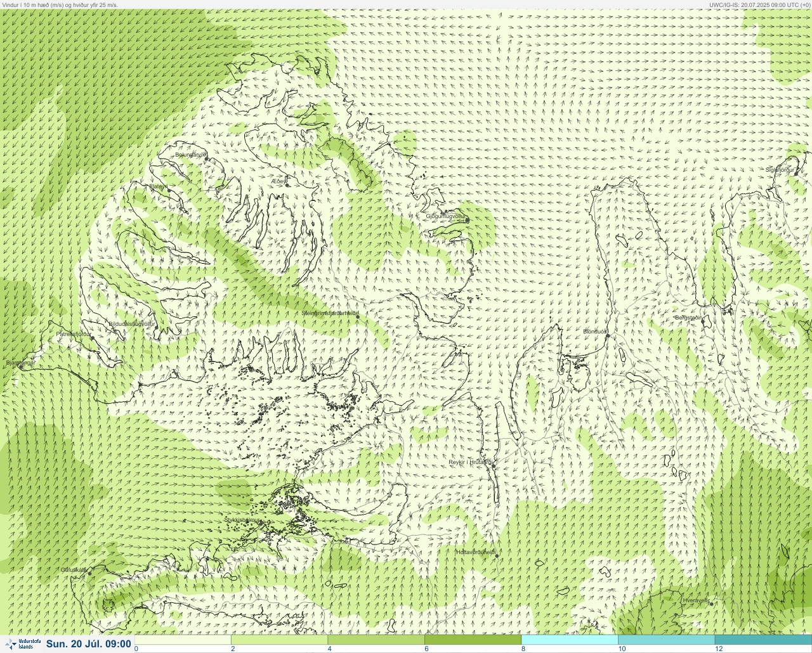
Task: Click the Bíldudalsflugvöllur station label
Action: (132, 323)
